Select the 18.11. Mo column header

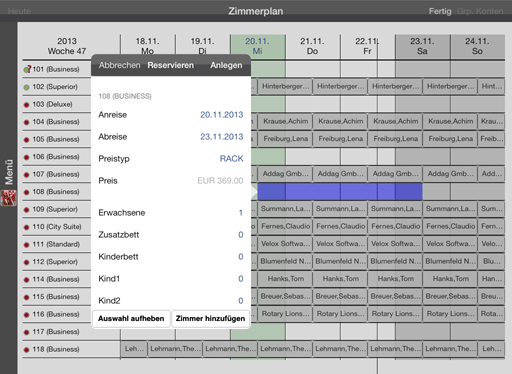click(x=148, y=46)
